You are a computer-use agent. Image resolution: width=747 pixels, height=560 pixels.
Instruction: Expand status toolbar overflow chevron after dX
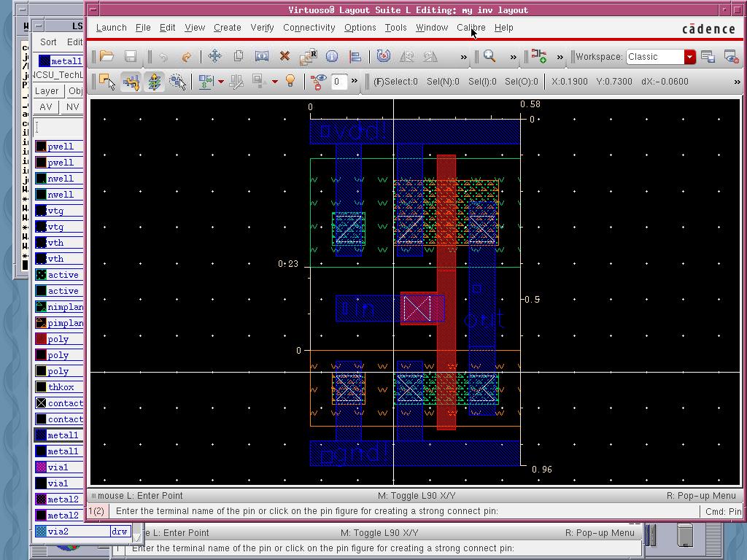tap(737, 82)
